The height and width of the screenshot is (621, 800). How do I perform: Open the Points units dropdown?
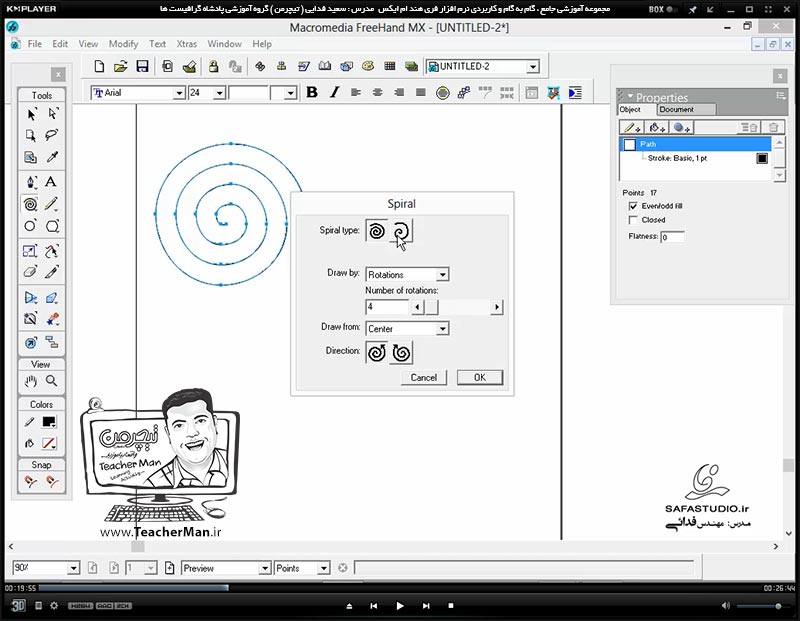pyautogui.click(x=323, y=568)
